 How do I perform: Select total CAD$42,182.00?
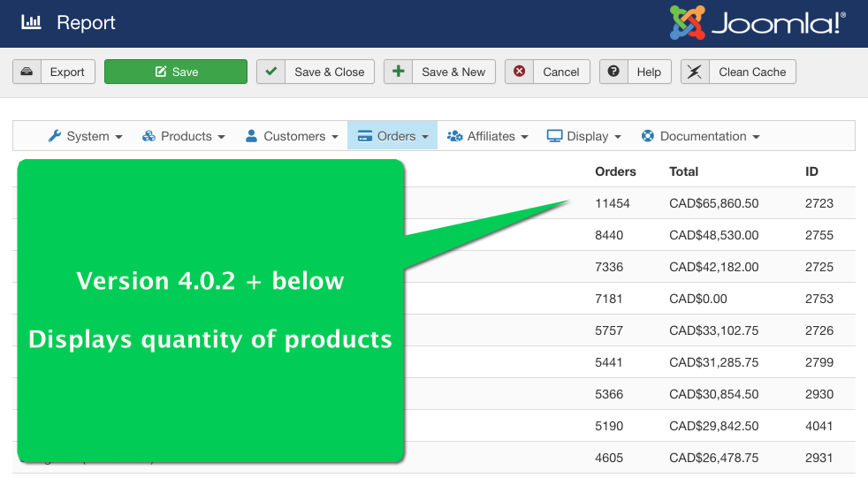(x=713, y=267)
